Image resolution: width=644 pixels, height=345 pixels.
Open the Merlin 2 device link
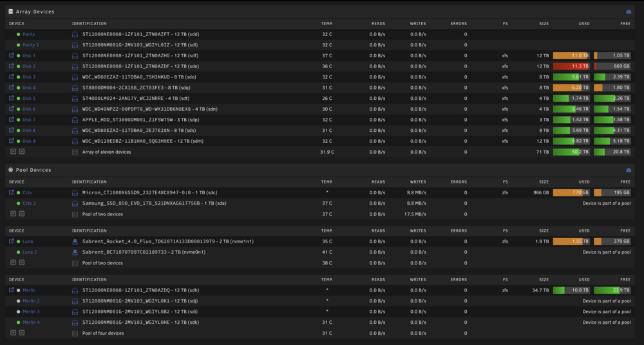[31, 301]
